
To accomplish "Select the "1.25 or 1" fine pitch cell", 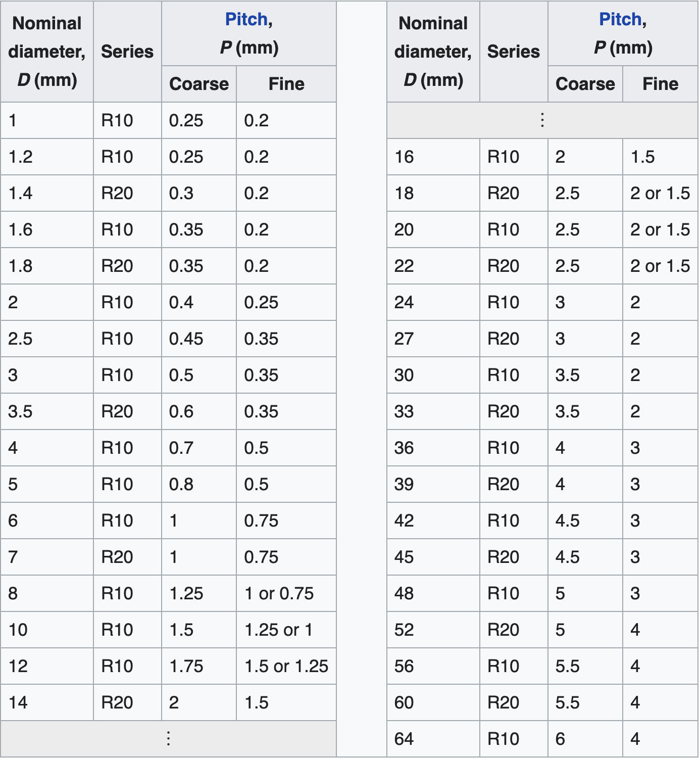I will [278, 630].
